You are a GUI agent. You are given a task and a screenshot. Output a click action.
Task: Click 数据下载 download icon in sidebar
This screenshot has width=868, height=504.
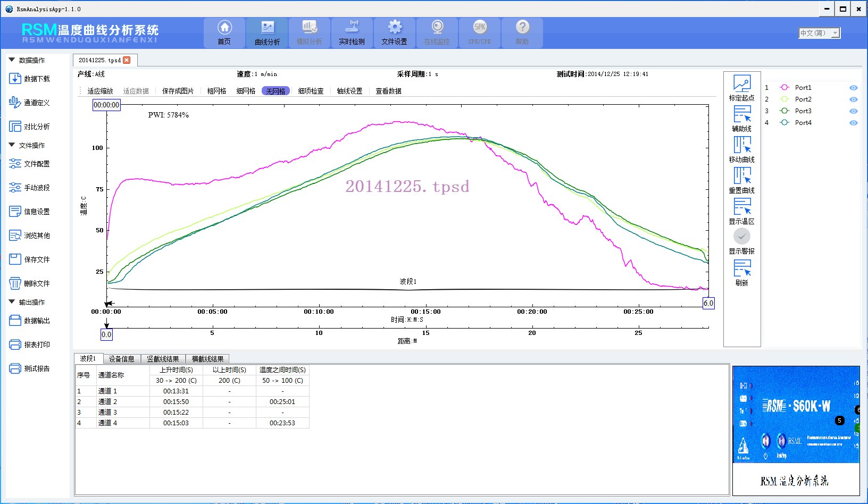[15, 79]
